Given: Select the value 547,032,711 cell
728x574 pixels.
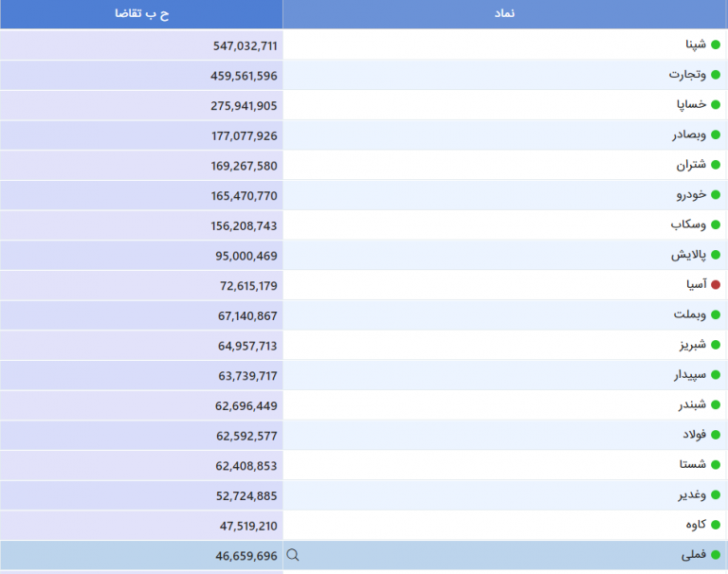Looking at the screenshot, I should 245,45.
